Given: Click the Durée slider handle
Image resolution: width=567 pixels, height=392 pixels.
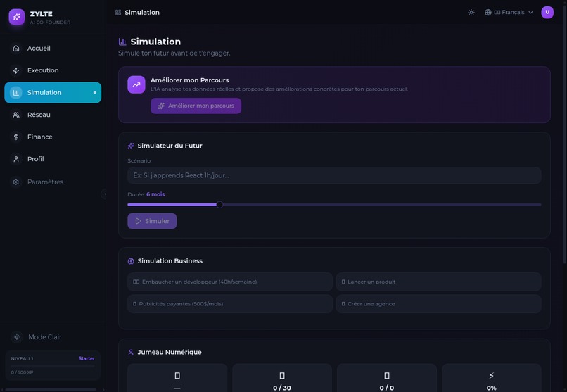Looking at the screenshot, I should 219,205.
